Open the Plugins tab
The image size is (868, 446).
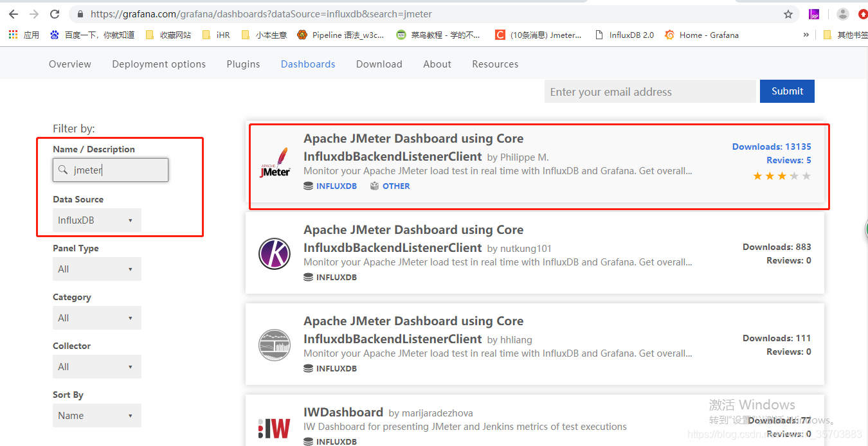coord(243,64)
